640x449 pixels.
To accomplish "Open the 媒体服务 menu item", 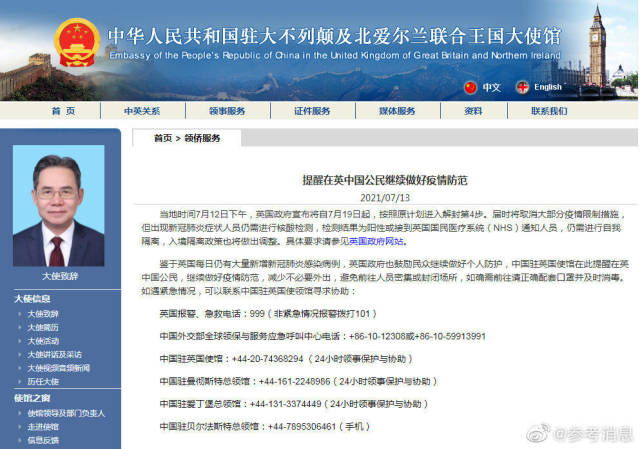I will [397, 111].
